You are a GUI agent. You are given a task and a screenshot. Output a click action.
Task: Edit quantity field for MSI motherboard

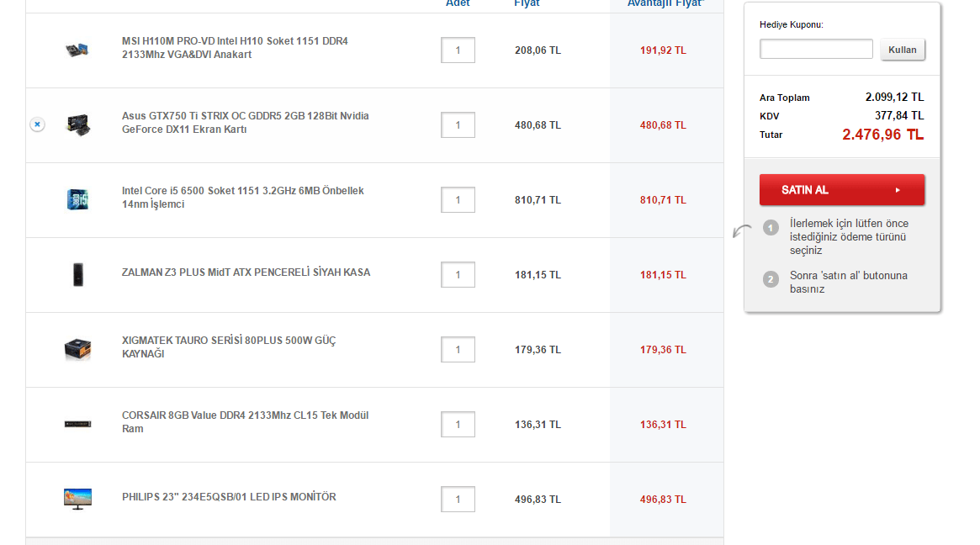[458, 50]
